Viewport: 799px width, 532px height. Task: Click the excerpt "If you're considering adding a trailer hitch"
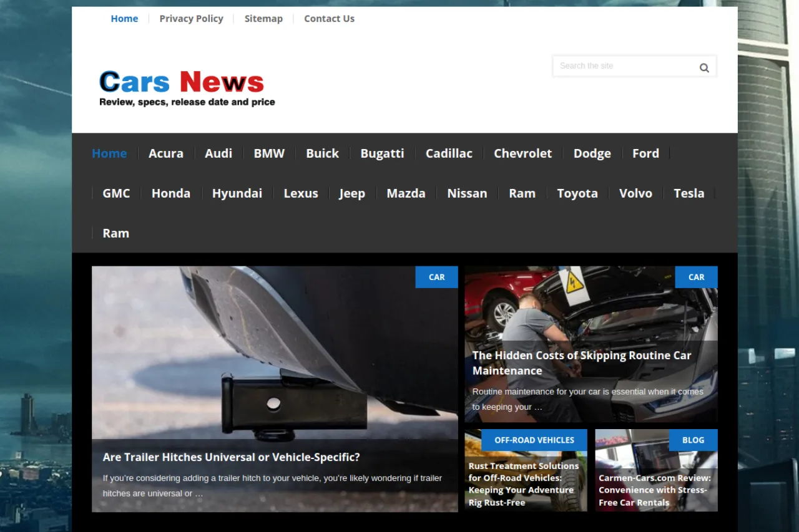coord(272,486)
